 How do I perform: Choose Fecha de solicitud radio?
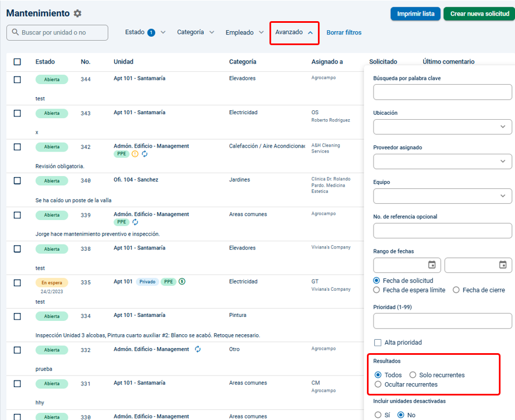pyautogui.click(x=377, y=280)
